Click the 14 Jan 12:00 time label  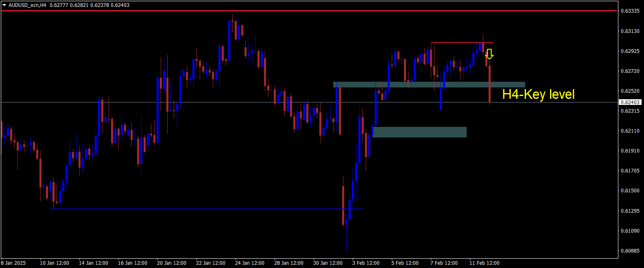[94, 263]
